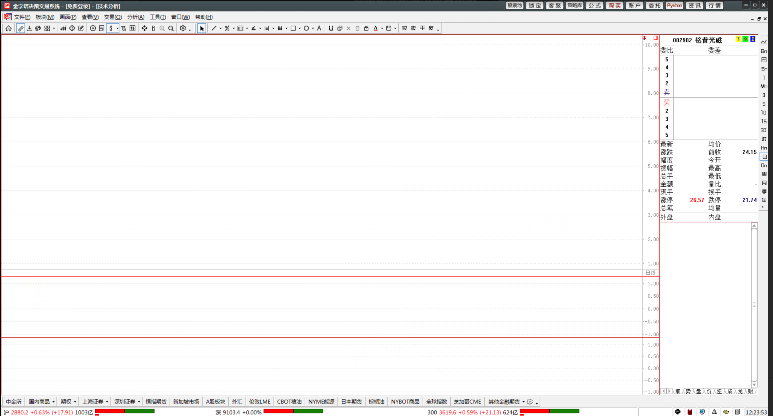Click the red square icon above price axis

click(655, 38)
